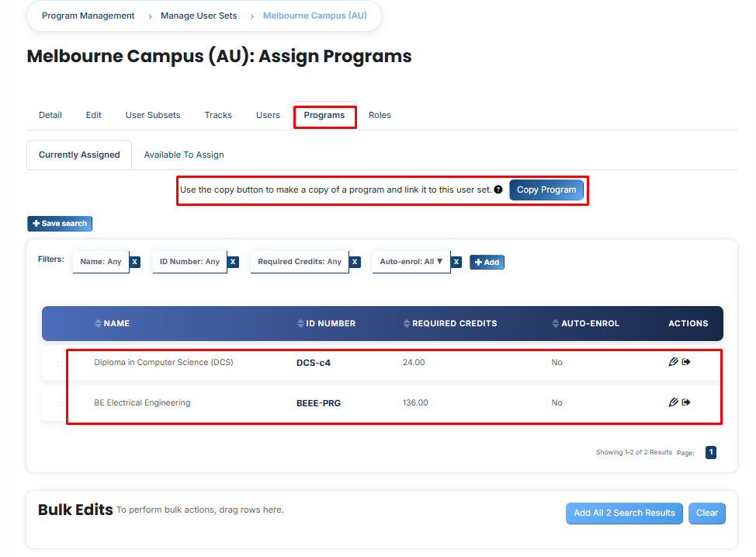Go to results page 1
The width and height of the screenshot is (756, 557).
(x=711, y=452)
